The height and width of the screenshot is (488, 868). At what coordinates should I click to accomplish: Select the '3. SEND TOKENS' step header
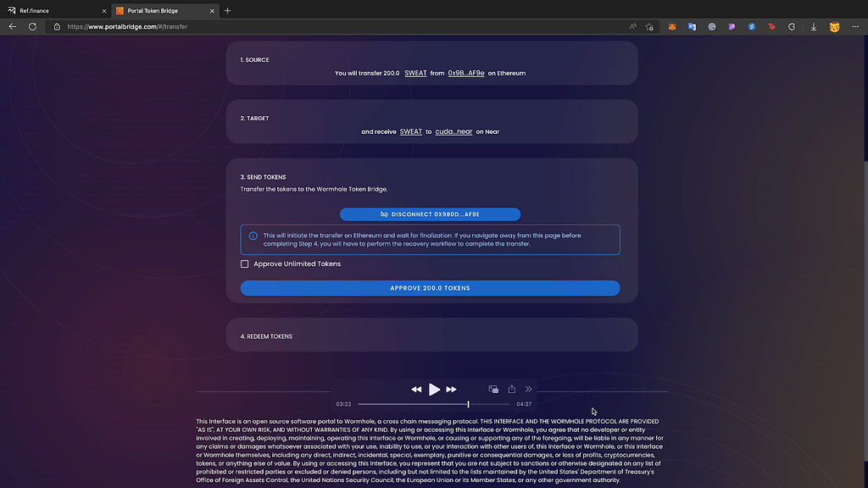click(x=263, y=177)
